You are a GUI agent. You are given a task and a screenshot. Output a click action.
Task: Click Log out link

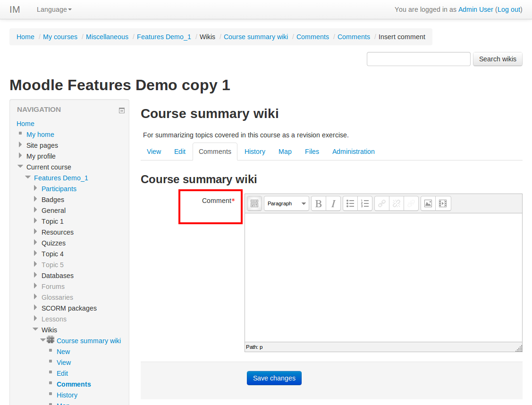pyautogui.click(x=508, y=9)
